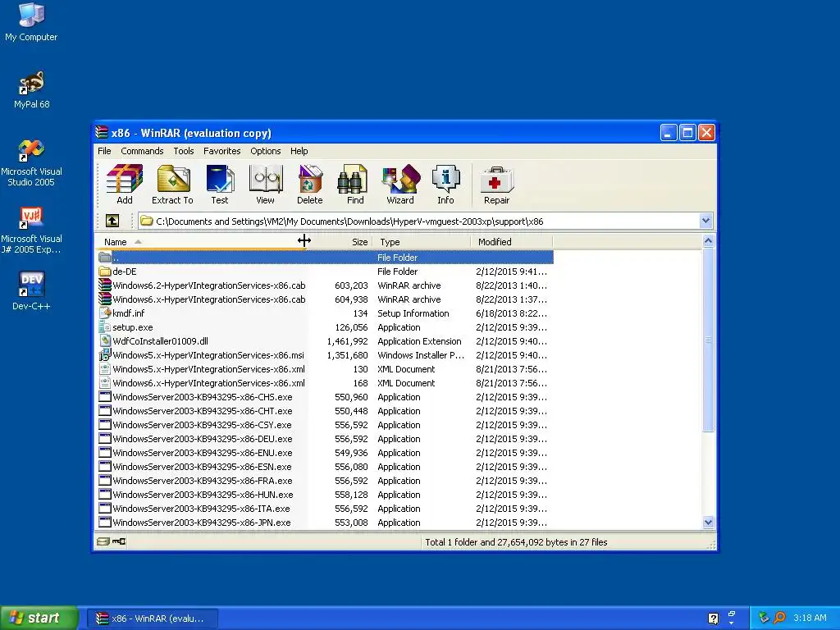Select Microsoft Visual Studio 2005 desktop icon
Image resolution: width=840 pixels, height=630 pixels.
pos(31,162)
